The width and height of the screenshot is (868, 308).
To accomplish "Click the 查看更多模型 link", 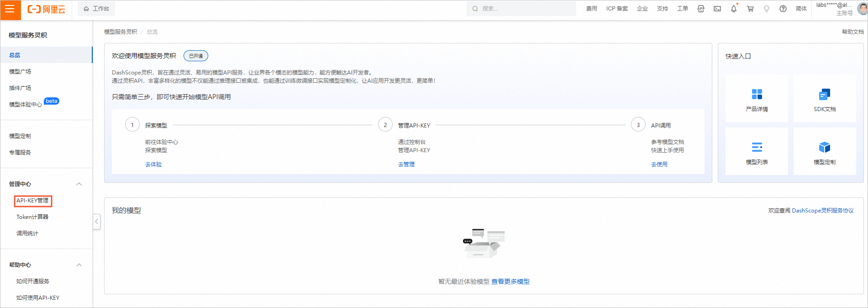I will coord(510,281).
